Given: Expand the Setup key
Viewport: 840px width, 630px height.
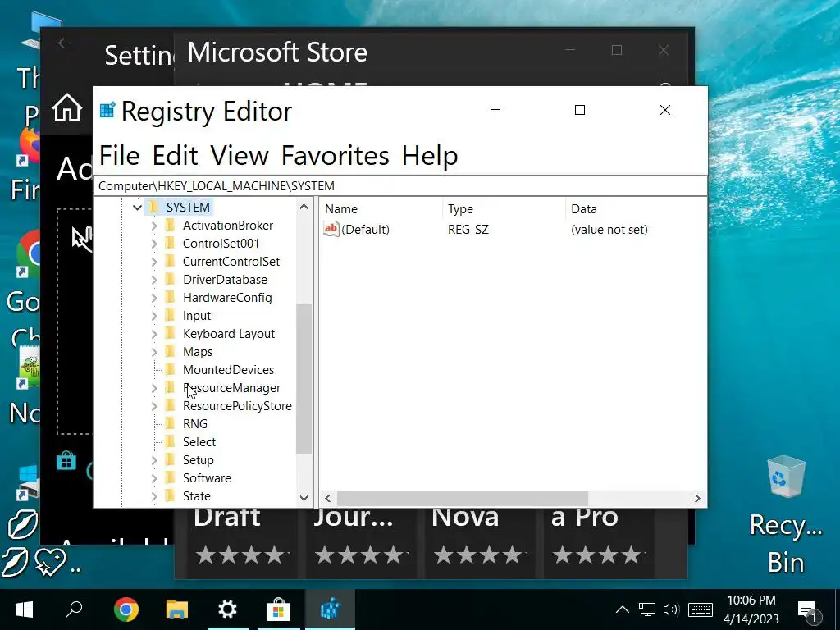Looking at the screenshot, I should pos(153,460).
